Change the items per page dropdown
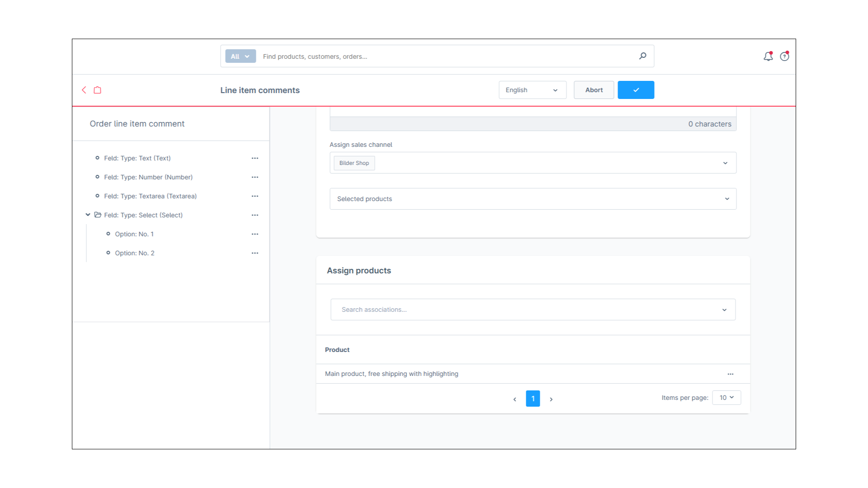Image resolution: width=868 pixels, height=488 pixels. pyautogui.click(x=726, y=398)
